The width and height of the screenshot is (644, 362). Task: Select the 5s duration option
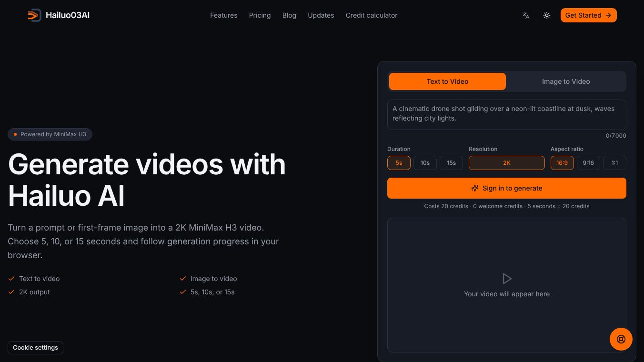399,163
